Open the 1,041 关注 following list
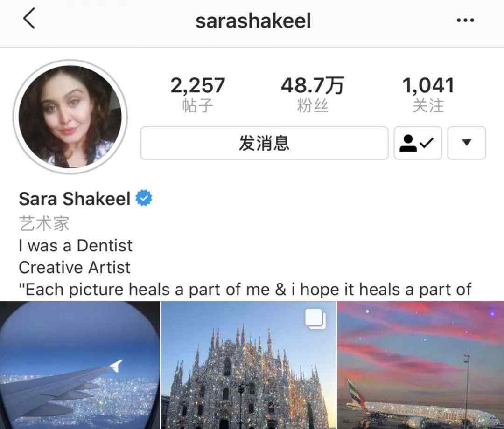The width and height of the screenshot is (504, 429). [x=428, y=94]
